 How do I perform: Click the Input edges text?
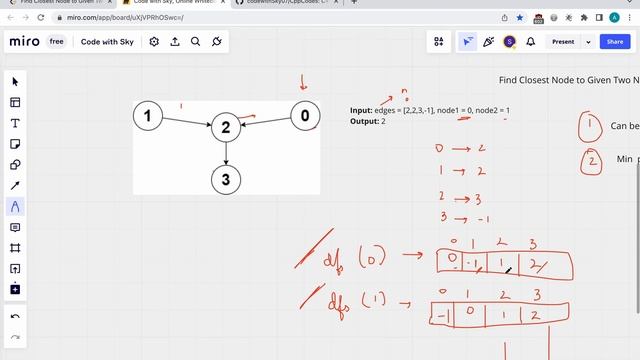[x=430, y=110]
